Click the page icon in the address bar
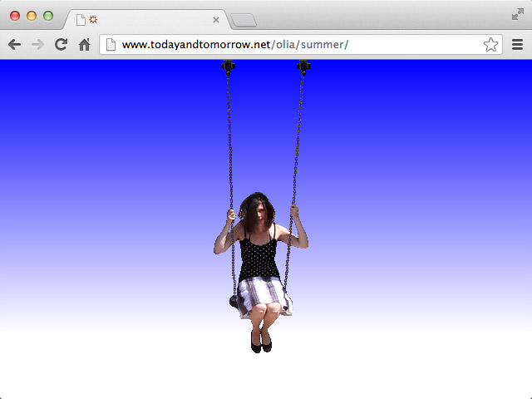The image size is (532, 399). coord(111,44)
